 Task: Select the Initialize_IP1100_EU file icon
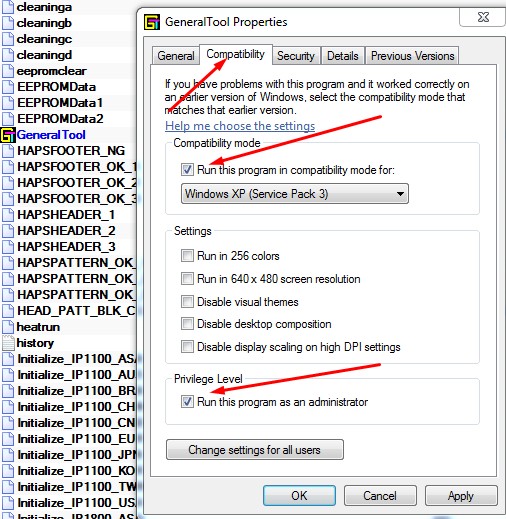pos(8,439)
